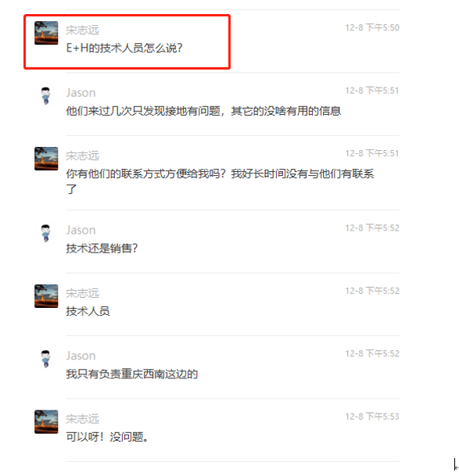Viewport: 459px width, 476px height.
Task: Click the message 可以呀!没问题。
Action: point(107,437)
